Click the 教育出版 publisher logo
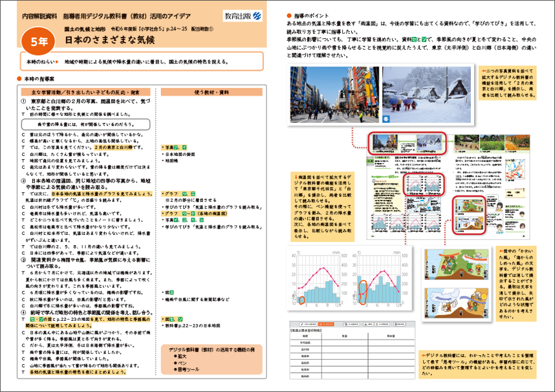This screenshot has height=392, width=555. point(243,16)
